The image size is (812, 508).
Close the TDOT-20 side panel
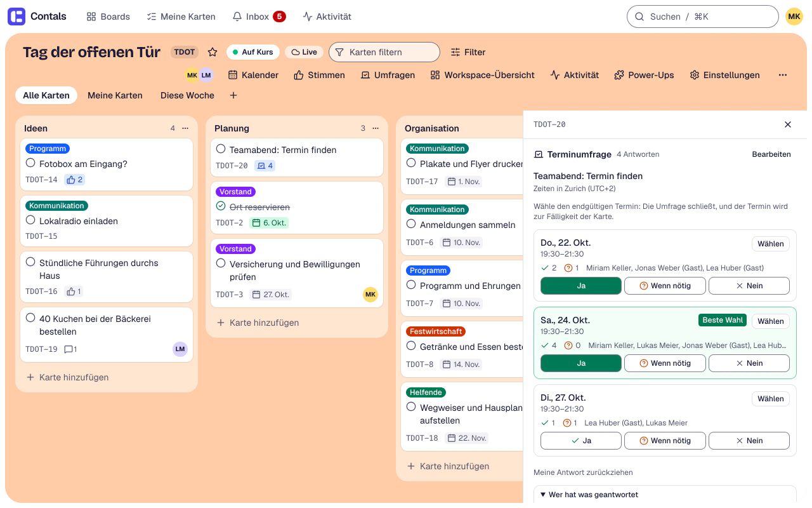click(788, 124)
